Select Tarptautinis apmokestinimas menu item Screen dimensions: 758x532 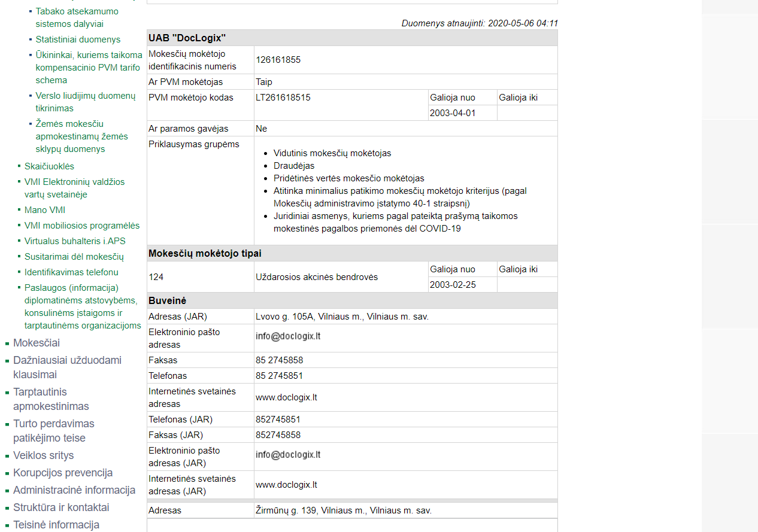coord(51,399)
